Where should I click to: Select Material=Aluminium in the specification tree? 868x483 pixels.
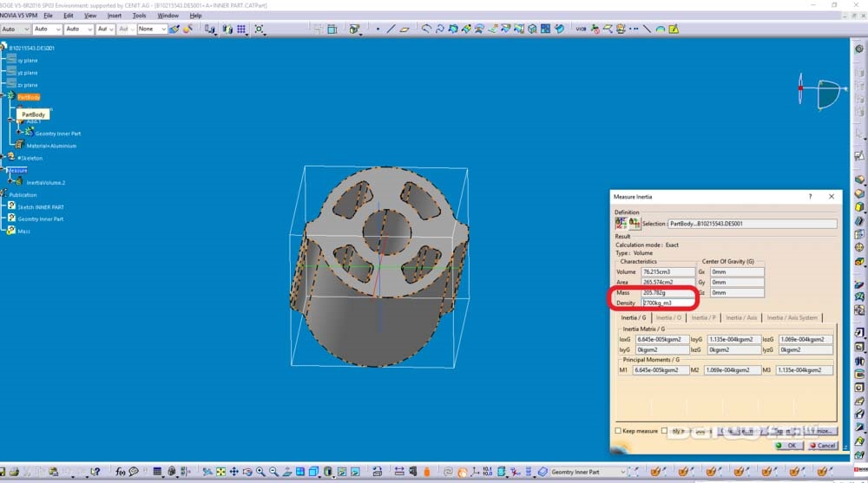coord(51,146)
